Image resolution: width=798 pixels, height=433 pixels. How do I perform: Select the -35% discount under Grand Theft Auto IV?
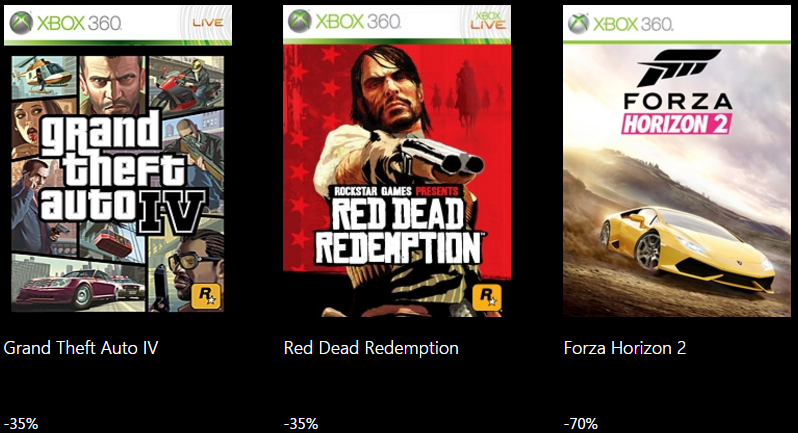pyautogui.click(x=21, y=423)
